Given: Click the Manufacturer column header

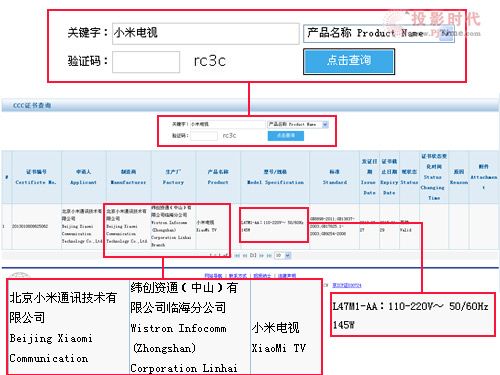Looking at the screenshot, I should click(x=128, y=177).
